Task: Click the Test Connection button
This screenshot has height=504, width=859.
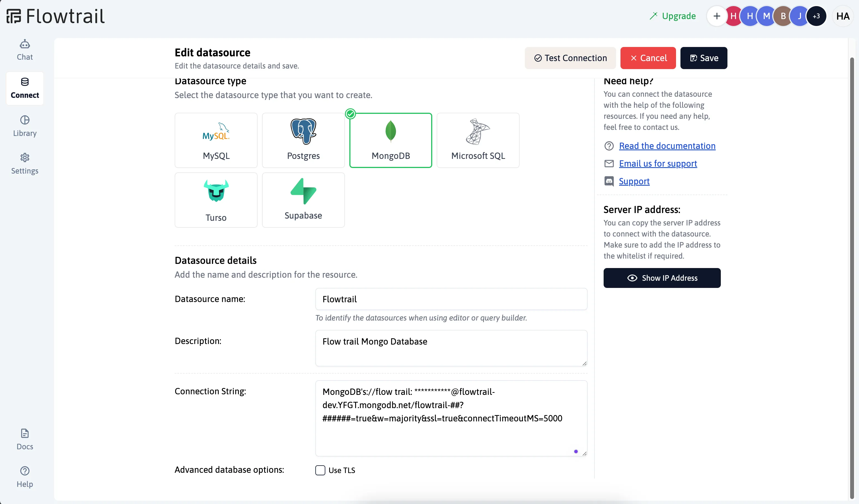Action: 570,57
